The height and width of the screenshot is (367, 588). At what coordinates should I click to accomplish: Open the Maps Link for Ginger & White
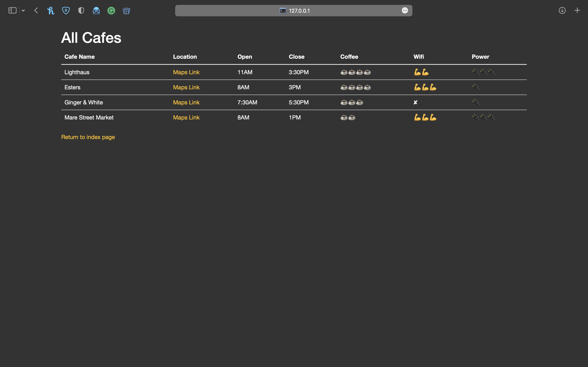(186, 102)
